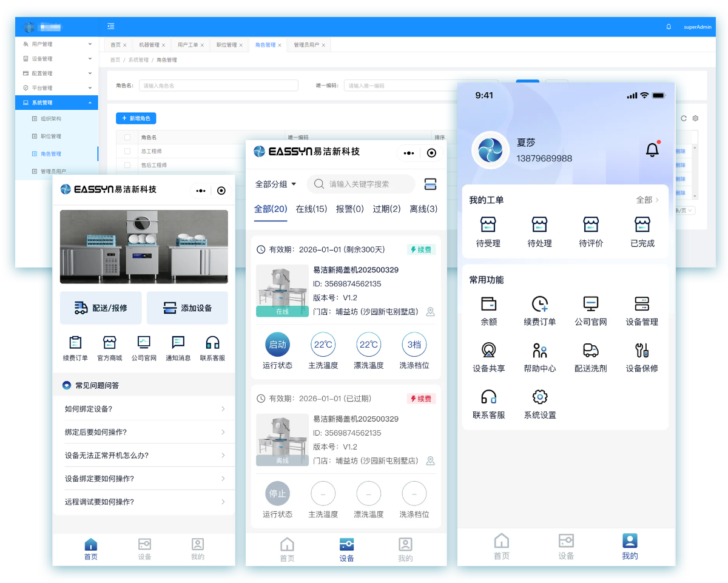This screenshot has height=583, width=728.
Task: Check the 总工程师 row checkbox
Action: point(127,151)
